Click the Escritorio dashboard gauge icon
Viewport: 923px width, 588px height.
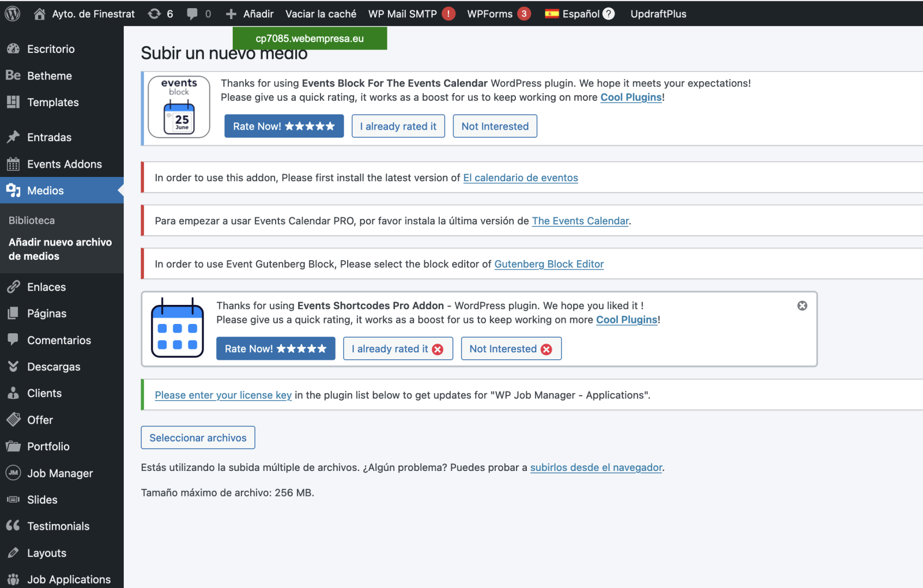tap(13, 49)
